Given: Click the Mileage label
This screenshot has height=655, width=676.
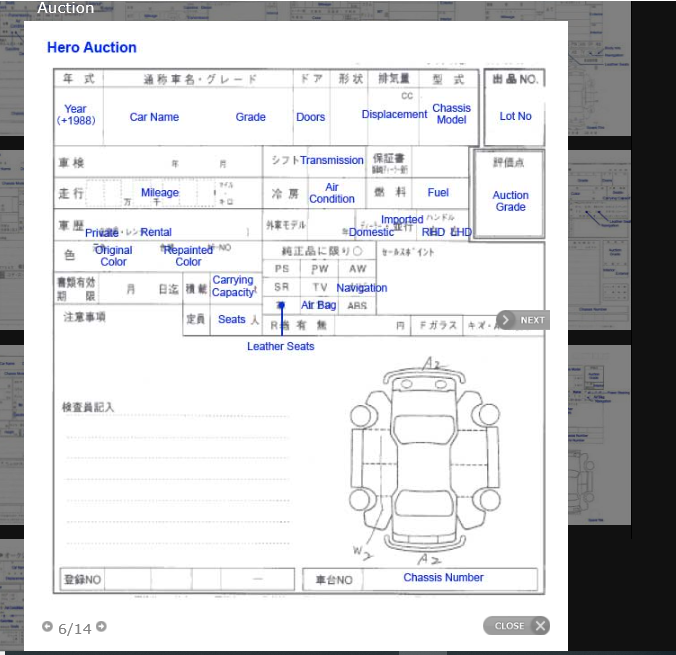Looking at the screenshot, I should tap(160, 192).
